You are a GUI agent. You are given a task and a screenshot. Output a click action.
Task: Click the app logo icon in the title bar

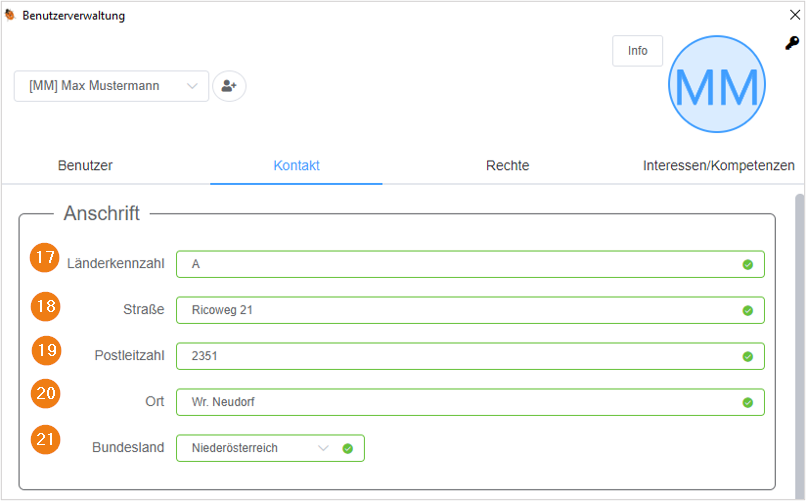click(x=10, y=15)
